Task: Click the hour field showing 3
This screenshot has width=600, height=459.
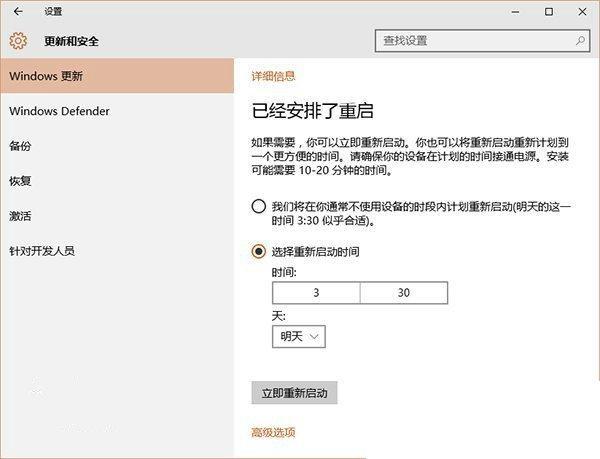Action: click(x=316, y=293)
